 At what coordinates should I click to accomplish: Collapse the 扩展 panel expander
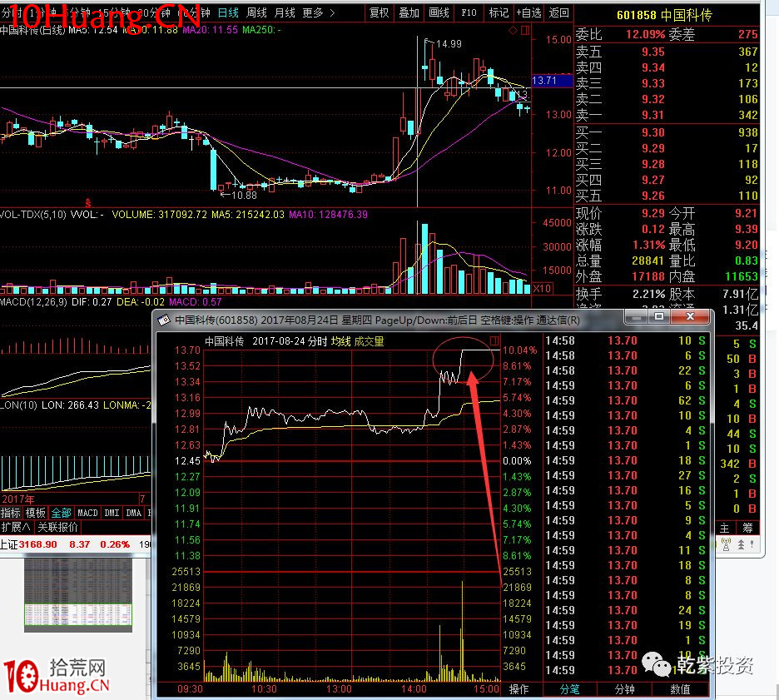coord(16,527)
